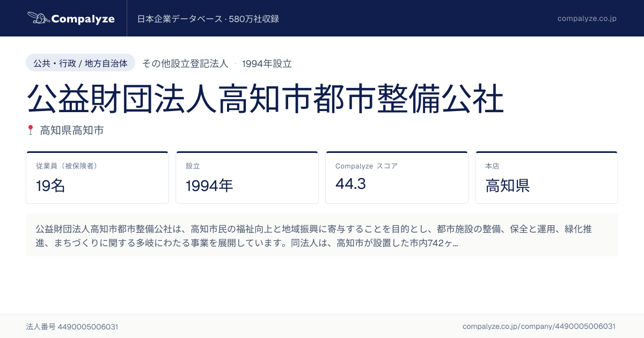The height and width of the screenshot is (338, 644).
Task: Click the 日本企業データベース · 580万社収録 tagline
Action: tap(208, 19)
